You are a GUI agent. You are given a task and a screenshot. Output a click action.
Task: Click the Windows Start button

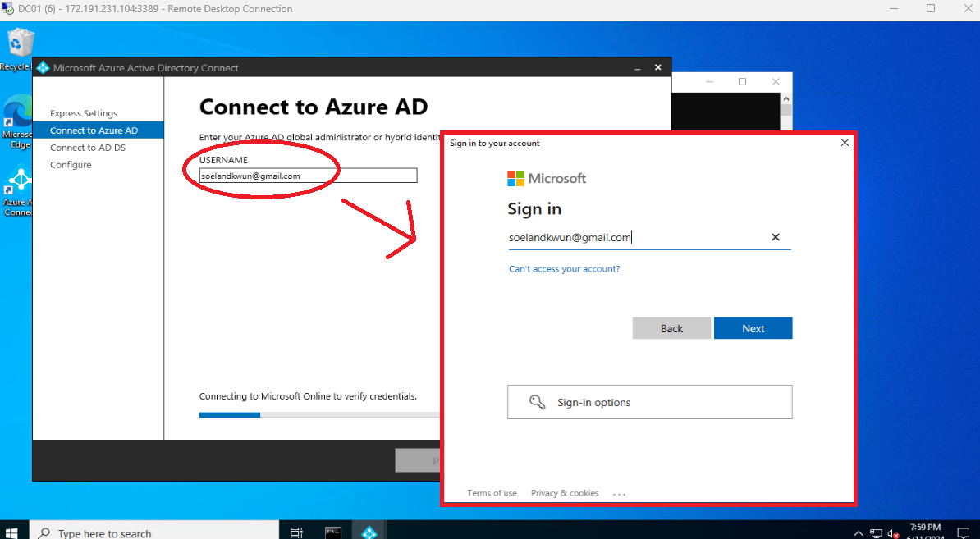(13, 532)
